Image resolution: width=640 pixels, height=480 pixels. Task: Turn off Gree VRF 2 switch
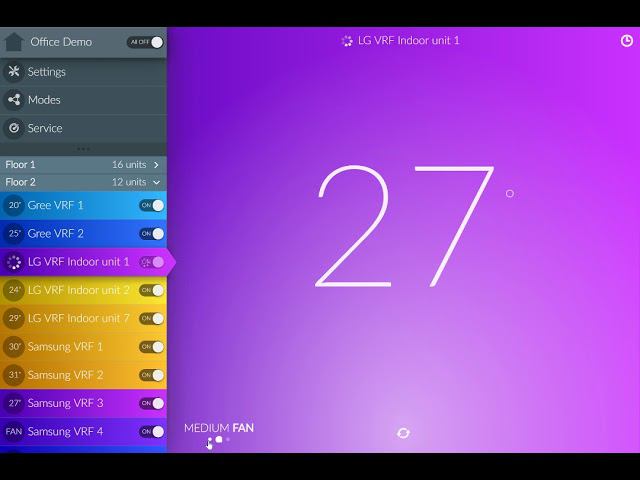151,233
